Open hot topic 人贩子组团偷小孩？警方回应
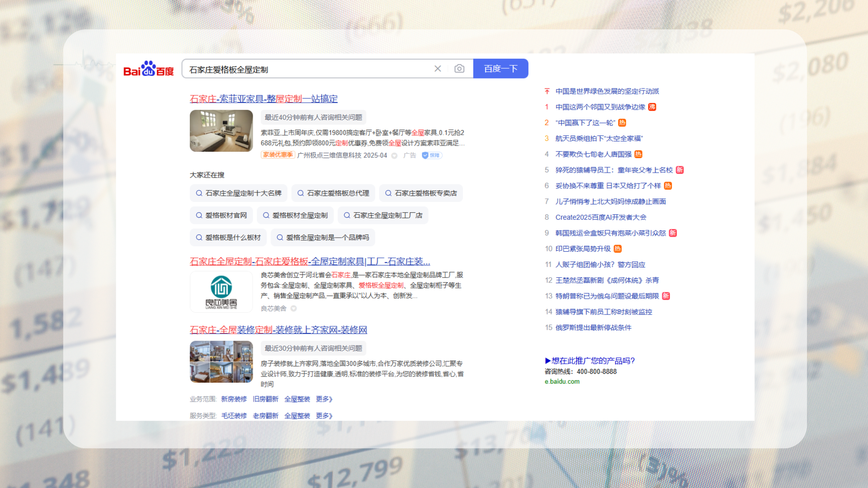The width and height of the screenshot is (868, 488). click(x=600, y=265)
